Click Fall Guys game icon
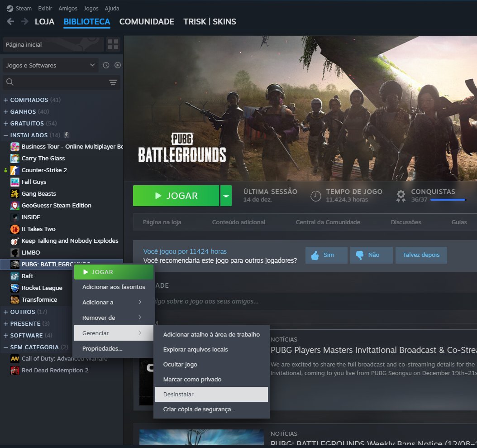The image size is (477, 448). click(15, 182)
